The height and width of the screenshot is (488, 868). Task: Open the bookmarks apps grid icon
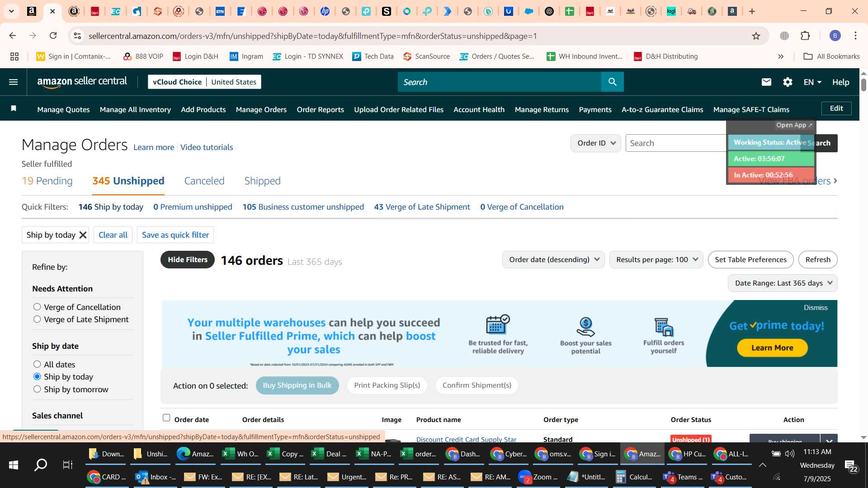pyautogui.click(x=14, y=56)
